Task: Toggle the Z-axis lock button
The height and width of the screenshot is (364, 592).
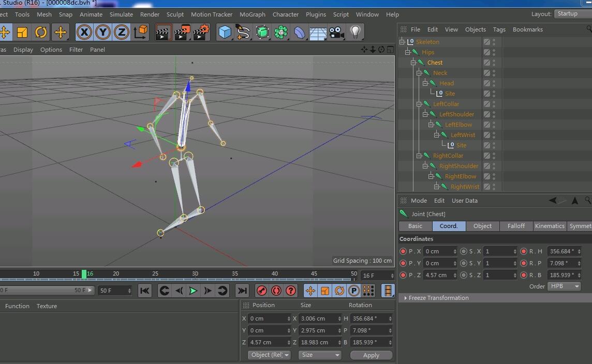Action: (121, 33)
